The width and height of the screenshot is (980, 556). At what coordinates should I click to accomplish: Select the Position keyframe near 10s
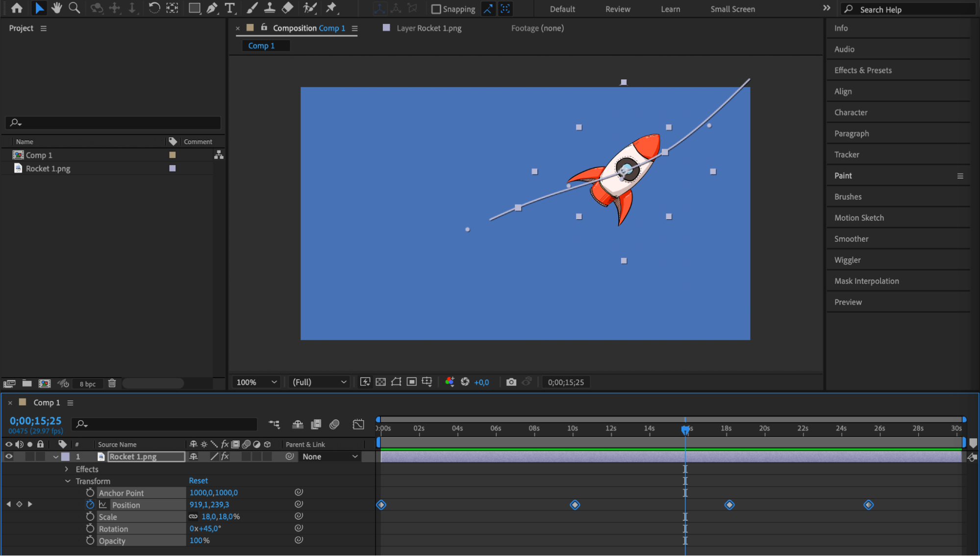[575, 505]
